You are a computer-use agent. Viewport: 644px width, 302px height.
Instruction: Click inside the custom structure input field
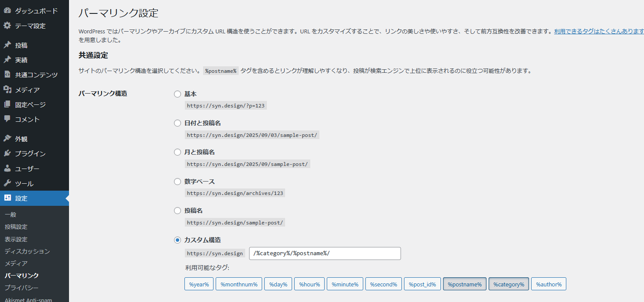pos(325,253)
